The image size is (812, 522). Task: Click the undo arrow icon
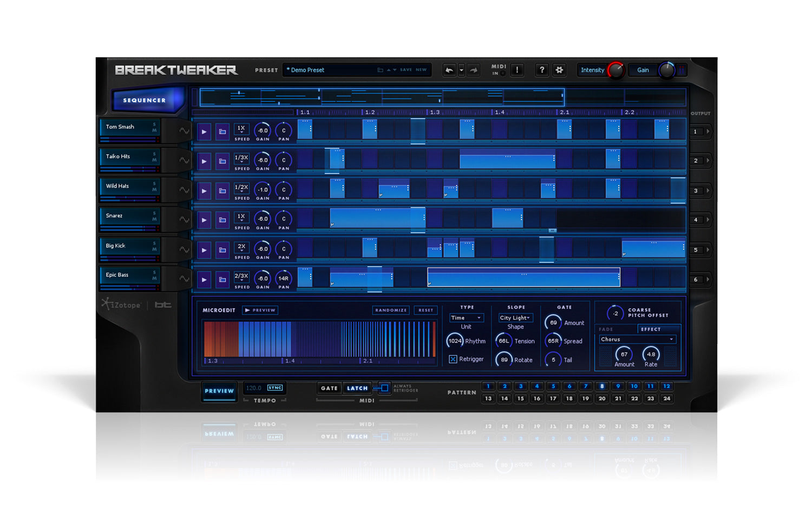[x=449, y=70]
